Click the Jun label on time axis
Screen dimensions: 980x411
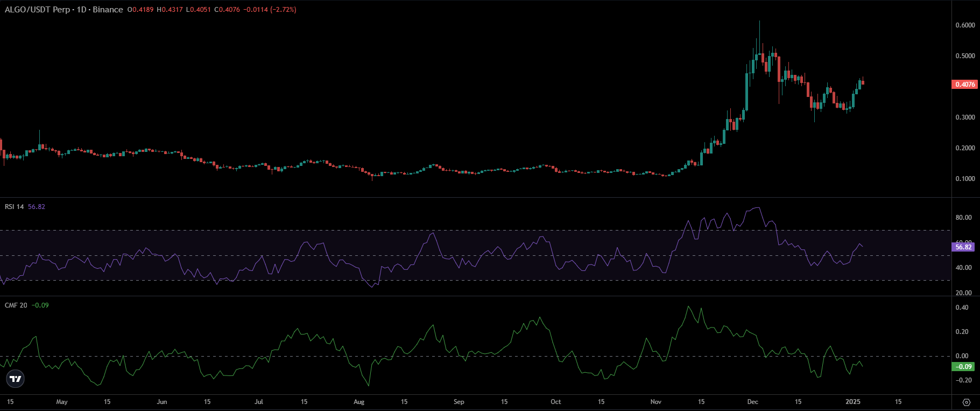click(162, 402)
